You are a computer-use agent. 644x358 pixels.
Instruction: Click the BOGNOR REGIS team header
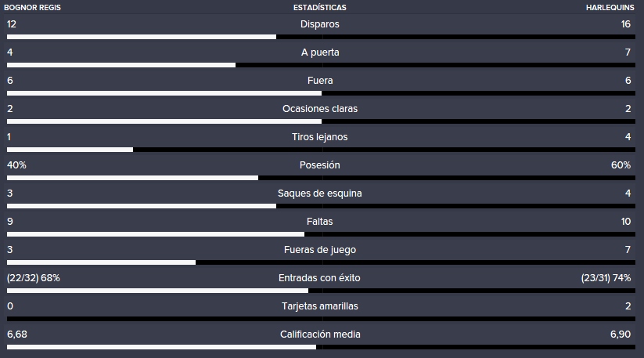click(32, 7)
